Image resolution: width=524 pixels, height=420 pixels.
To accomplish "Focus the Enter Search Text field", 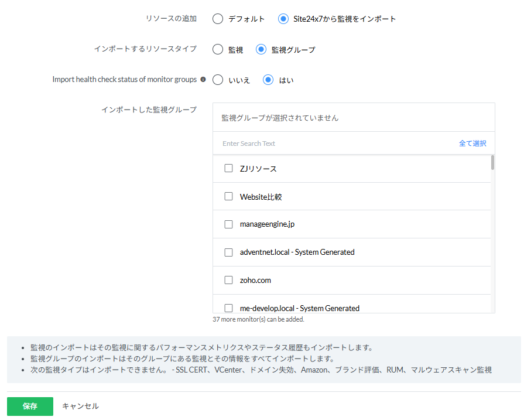I will (x=334, y=144).
